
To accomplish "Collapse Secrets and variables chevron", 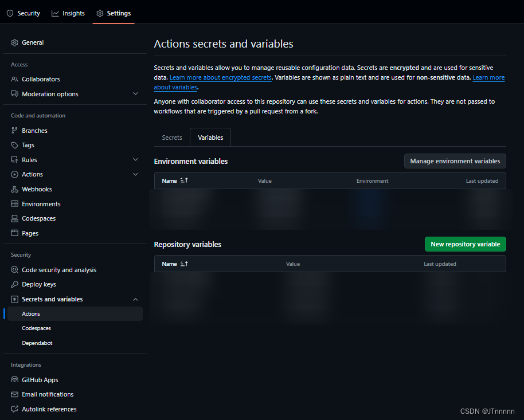I will click(135, 299).
